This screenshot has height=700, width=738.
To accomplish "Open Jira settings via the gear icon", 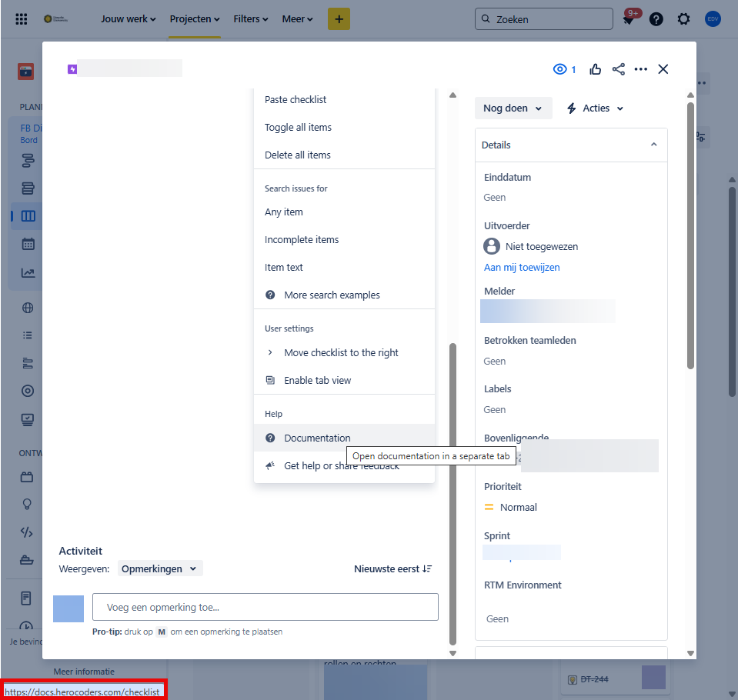I will [683, 18].
